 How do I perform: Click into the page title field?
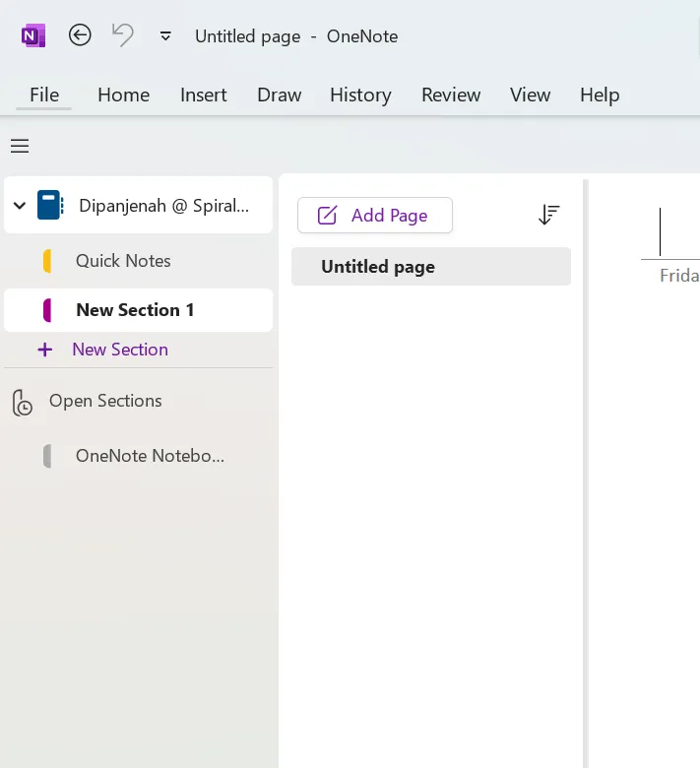coord(670,231)
